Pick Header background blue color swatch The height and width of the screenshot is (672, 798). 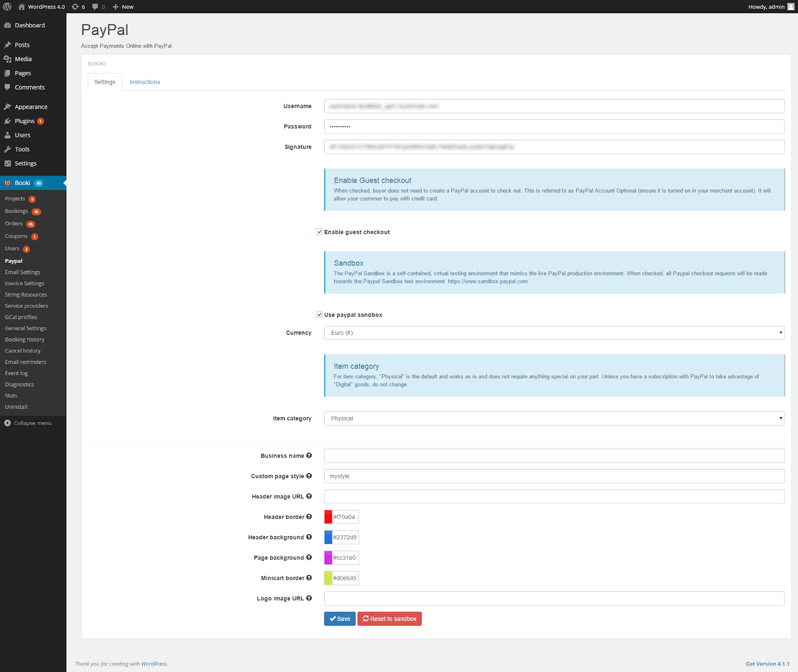click(x=328, y=537)
